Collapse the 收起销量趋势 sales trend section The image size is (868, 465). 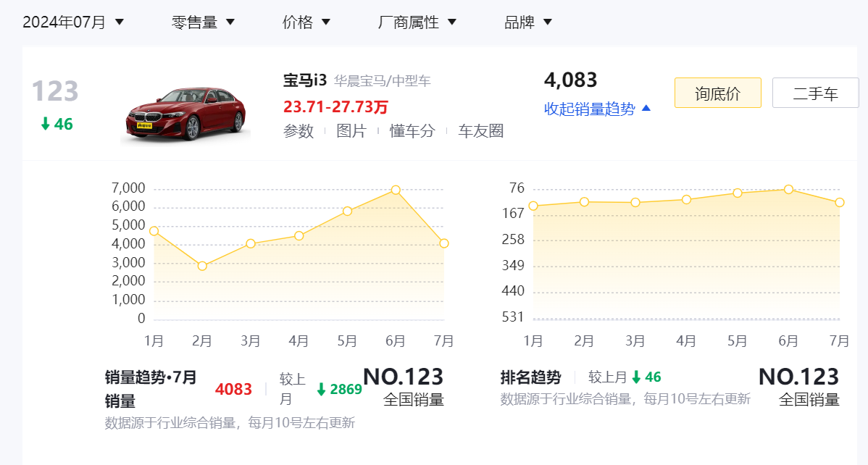click(597, 109)
